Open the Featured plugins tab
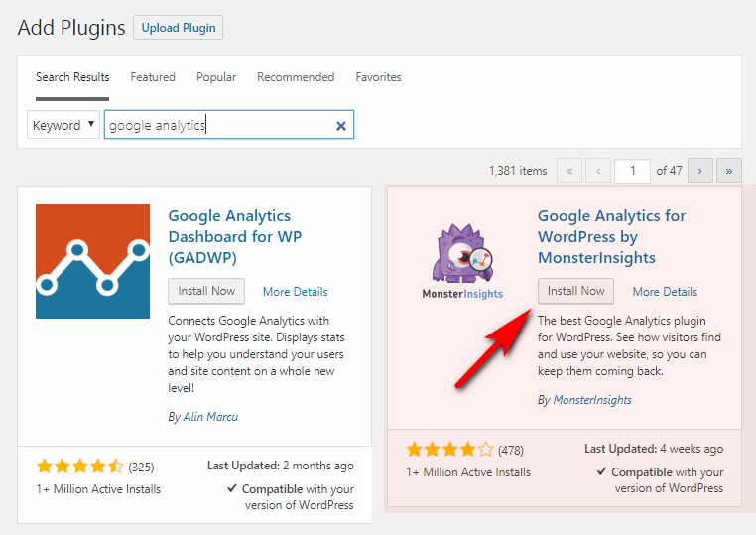This screenshot has height=535, width=756. click(x=153, y=77)
